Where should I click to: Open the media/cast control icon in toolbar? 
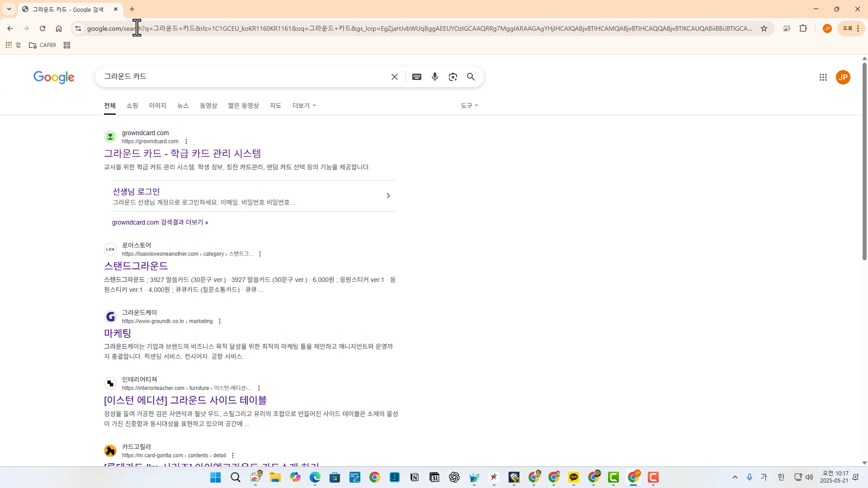[x=787, y=28]
